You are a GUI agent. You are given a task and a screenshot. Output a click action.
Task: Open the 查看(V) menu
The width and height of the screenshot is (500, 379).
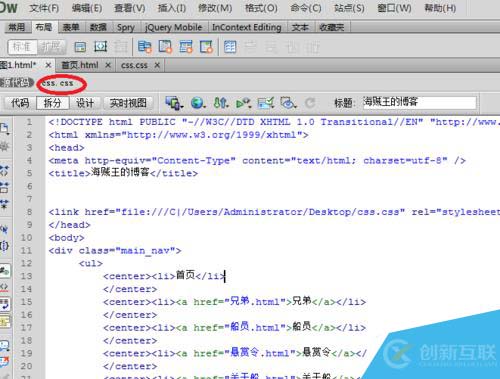pyautogui.click(x=130, y=8)
